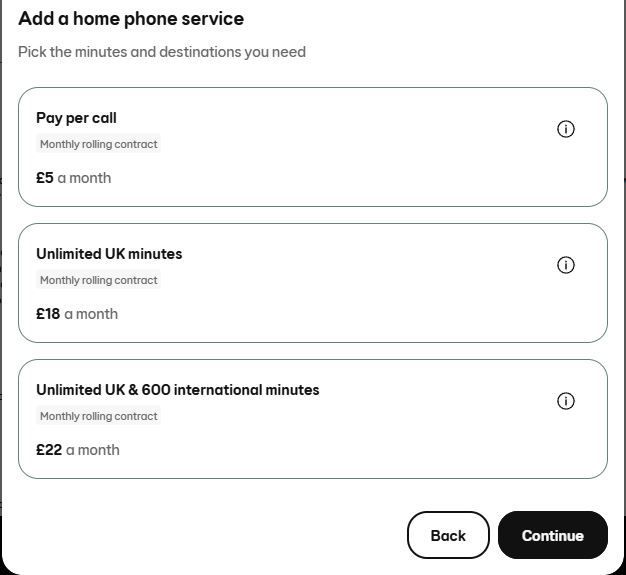
Task: Open info icon for Unlimited UK minutes
Action: point(566,265)
